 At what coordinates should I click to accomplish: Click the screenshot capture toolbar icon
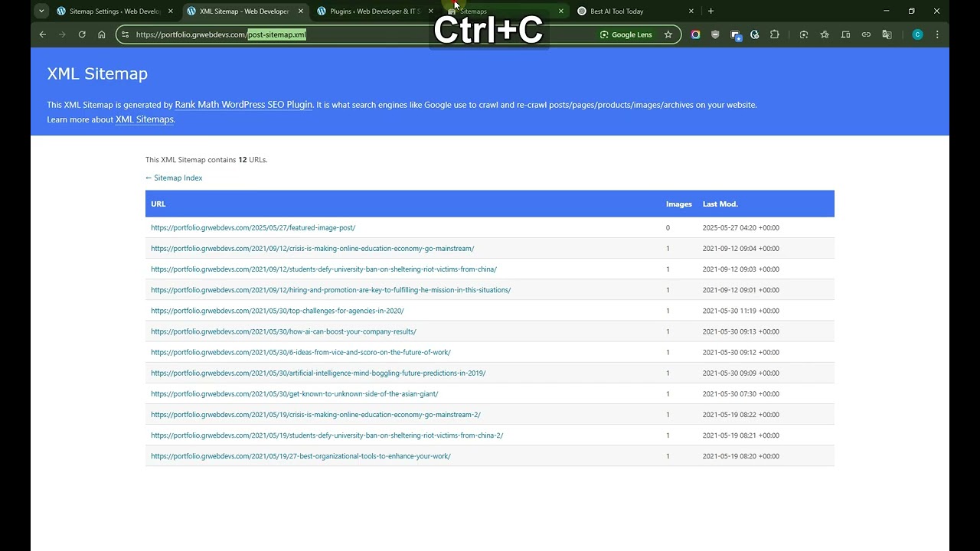click(804, 34)
